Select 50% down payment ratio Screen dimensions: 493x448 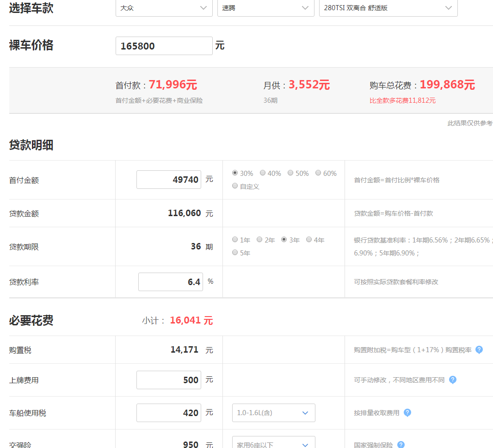[290, 173]
